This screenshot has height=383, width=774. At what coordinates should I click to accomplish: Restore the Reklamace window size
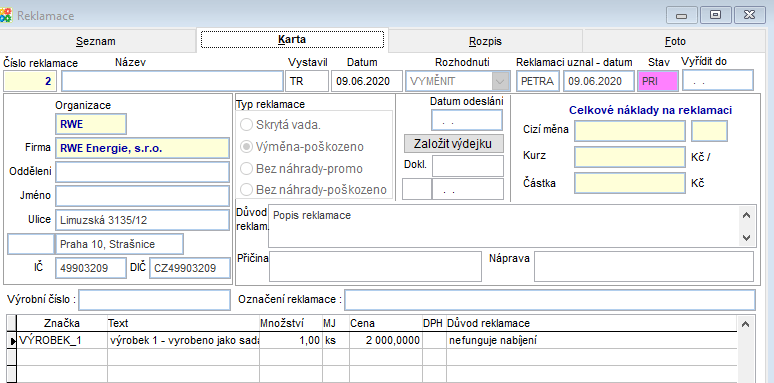[714, 15]
